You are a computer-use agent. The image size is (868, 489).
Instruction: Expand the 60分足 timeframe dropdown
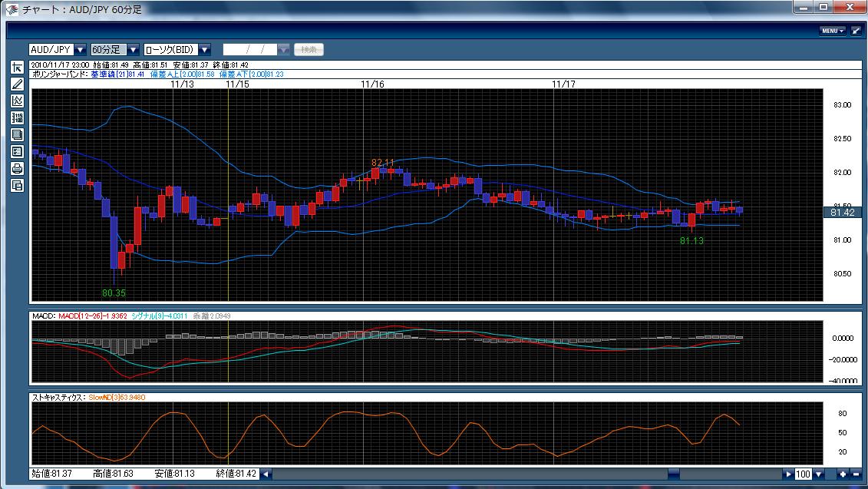(x=134, y=50)
